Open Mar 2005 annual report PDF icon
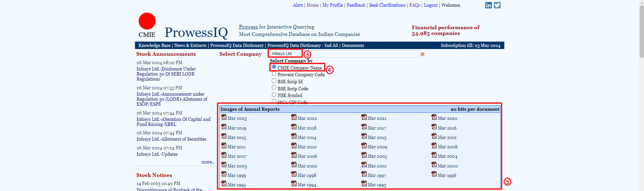This screenshot has width=644, height=191. [x=364, y=155]
